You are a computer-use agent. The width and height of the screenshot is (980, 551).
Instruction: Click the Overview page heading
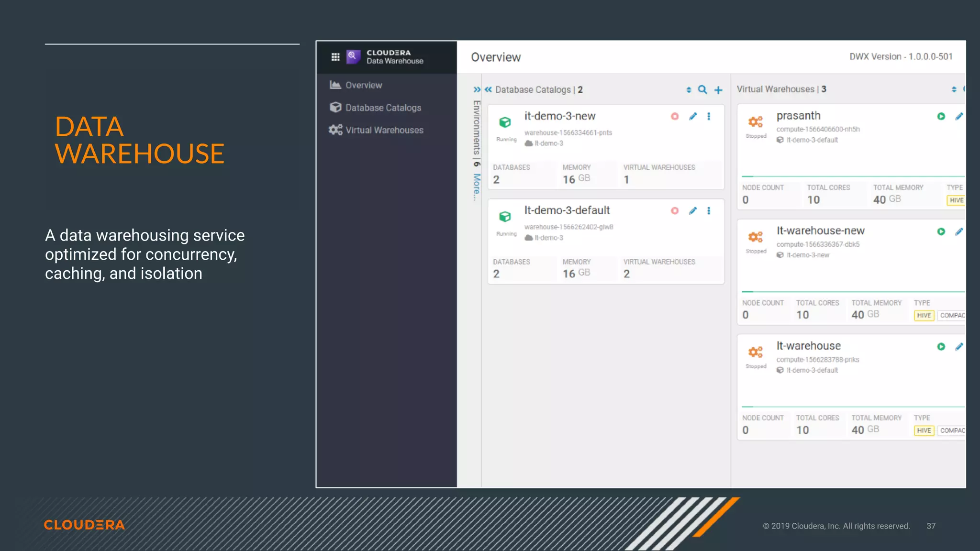496,57
